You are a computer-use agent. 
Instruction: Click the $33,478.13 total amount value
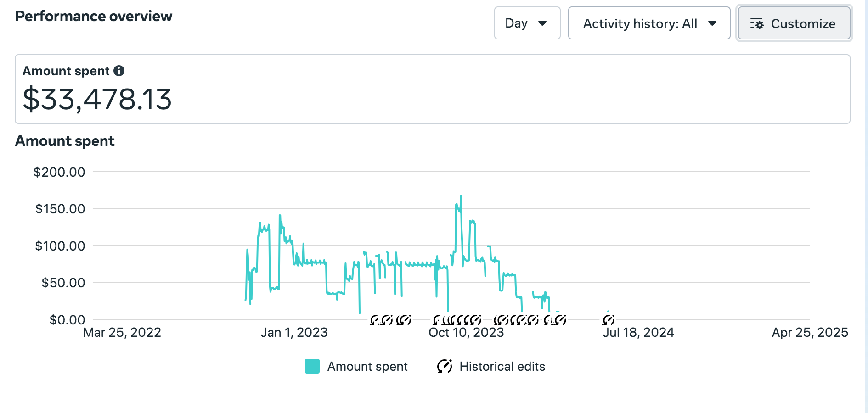(x=97, y=99)
